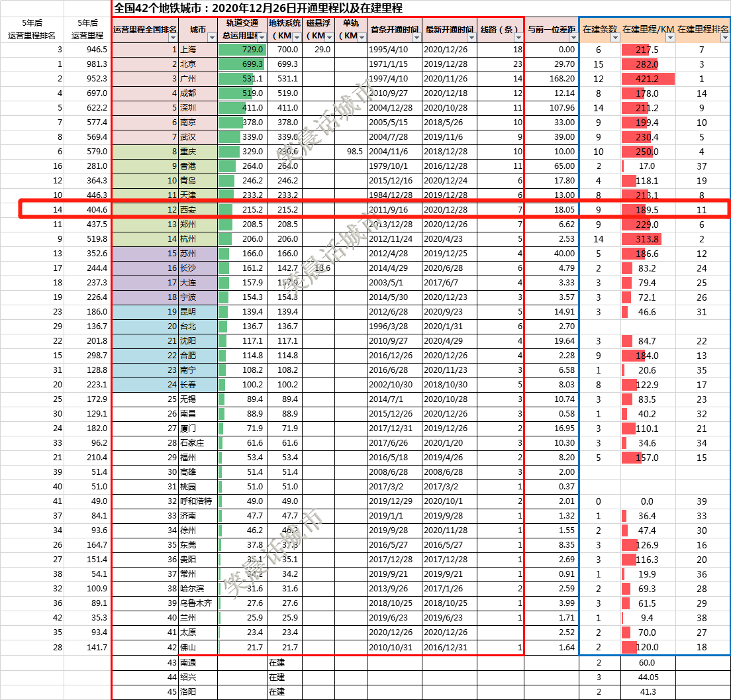Select the city cell 乌鲁木齐
Image resolution: width=731 pixels, height=700 pixels.
pos(198,603)
